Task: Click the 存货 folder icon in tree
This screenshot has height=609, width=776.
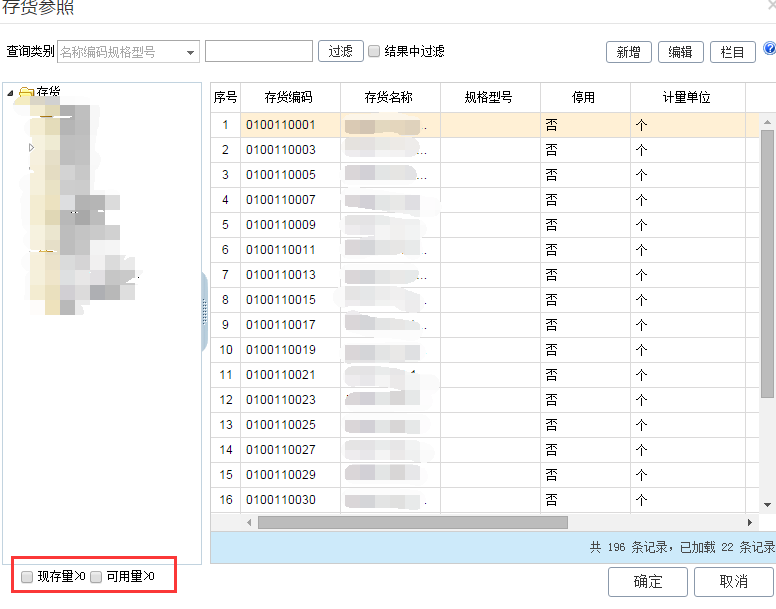Action: [x=26, y=93]
